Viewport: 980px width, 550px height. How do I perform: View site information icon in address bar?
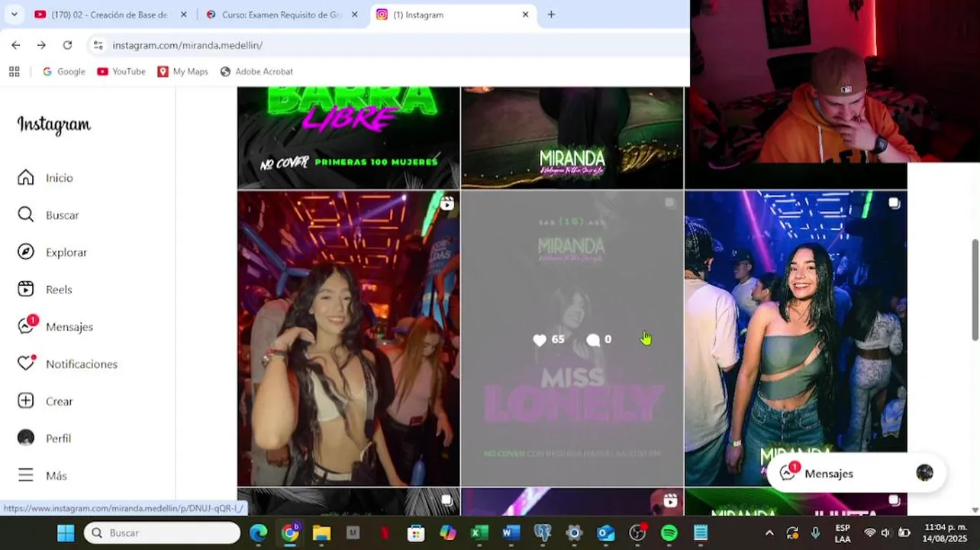[x=98, y=45]
